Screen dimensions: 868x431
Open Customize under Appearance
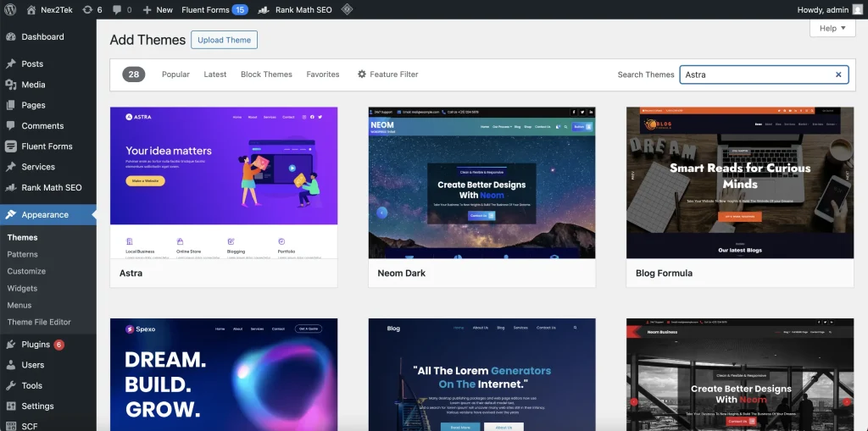pos(26,271)
